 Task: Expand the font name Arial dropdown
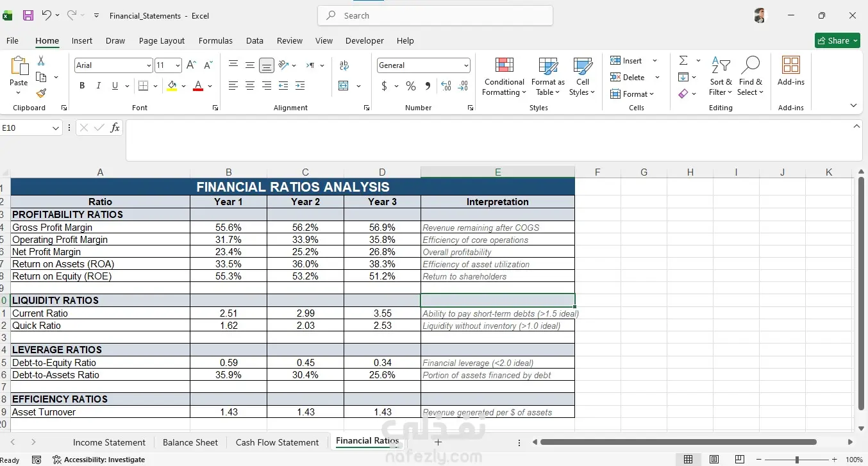tap(149, 65)
